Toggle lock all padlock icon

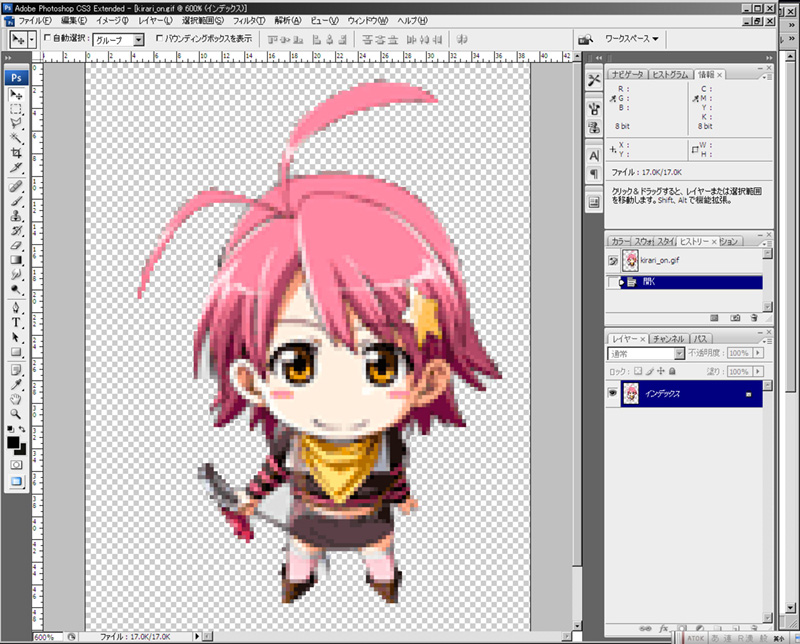[672, 371]
